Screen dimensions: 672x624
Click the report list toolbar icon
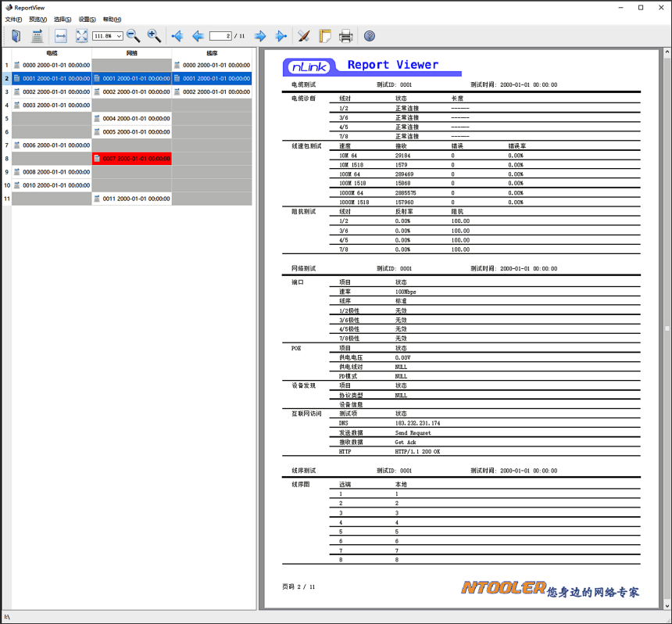(x=37, y=36)
